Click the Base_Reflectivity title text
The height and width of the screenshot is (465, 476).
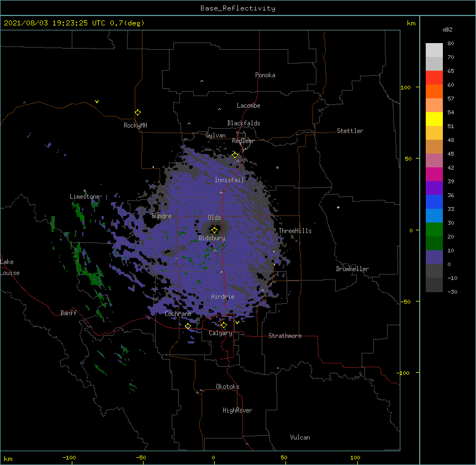(x=238, y=8)
